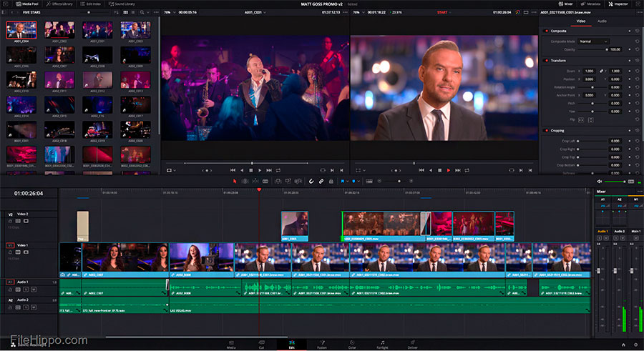Click the Insert Clip toolbar icon
This screenshot has width=644, height=351.
(x=278, y=181)
